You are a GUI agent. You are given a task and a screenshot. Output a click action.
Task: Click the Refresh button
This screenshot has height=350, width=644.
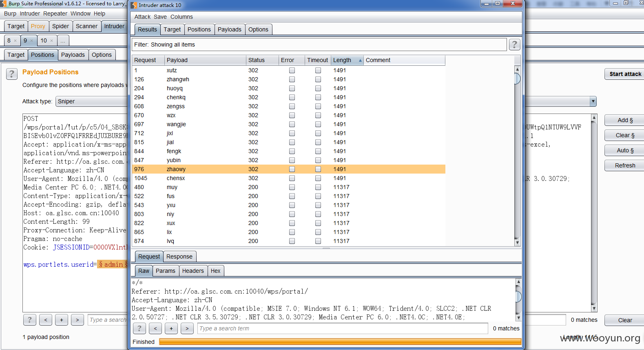pos(625,165)
